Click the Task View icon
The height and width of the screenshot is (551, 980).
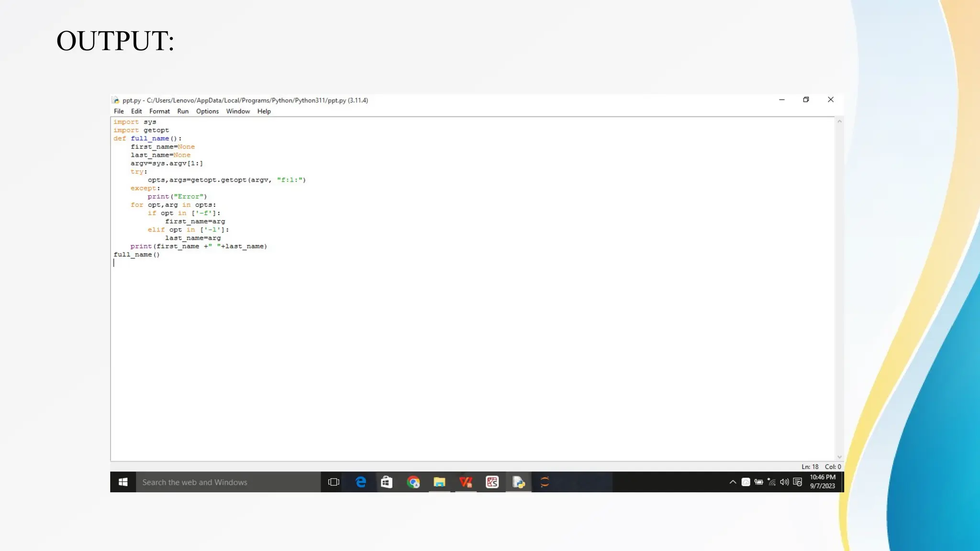pyautogui.click(x=334, y=482)
